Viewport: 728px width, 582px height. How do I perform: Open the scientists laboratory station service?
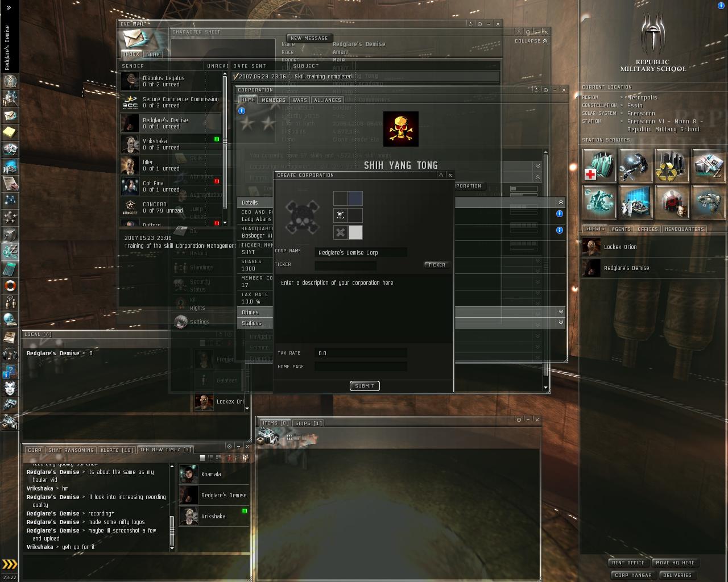tap(635, 202)
